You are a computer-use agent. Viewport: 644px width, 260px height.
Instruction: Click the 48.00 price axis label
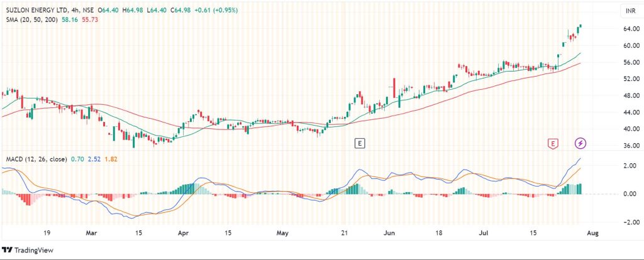pyautogui.click(x=630, y=95)
